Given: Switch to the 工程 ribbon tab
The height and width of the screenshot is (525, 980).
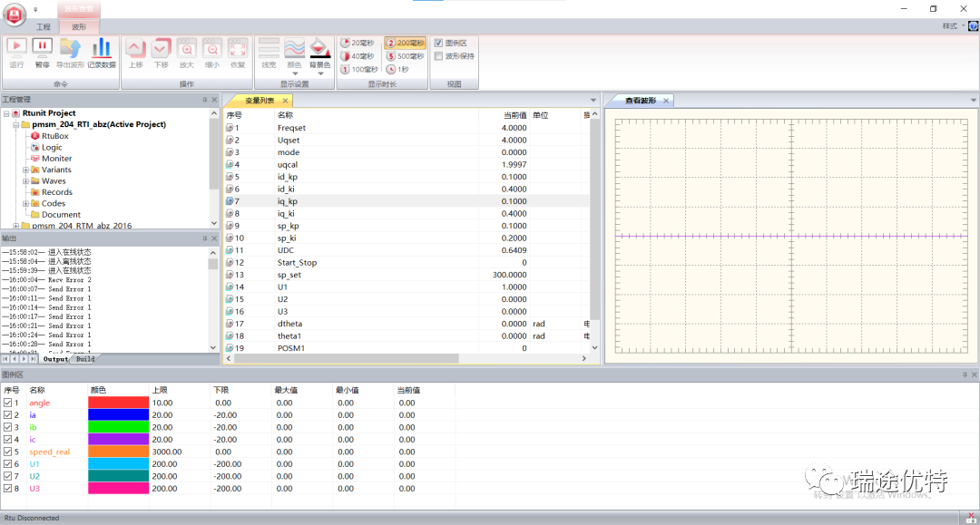Looking at the screenshot, I should click(43, 27).
